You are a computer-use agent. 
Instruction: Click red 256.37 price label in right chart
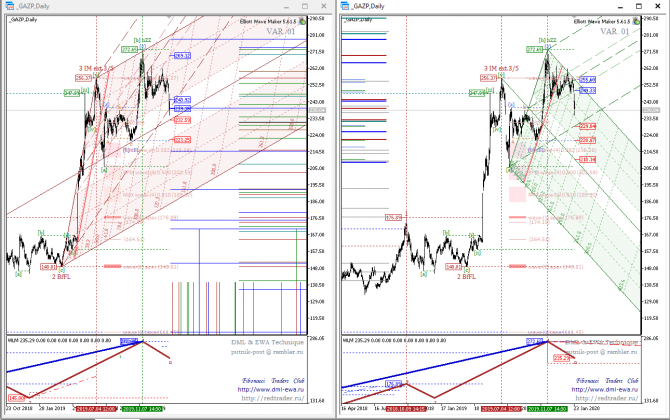(x=488, y=78)
